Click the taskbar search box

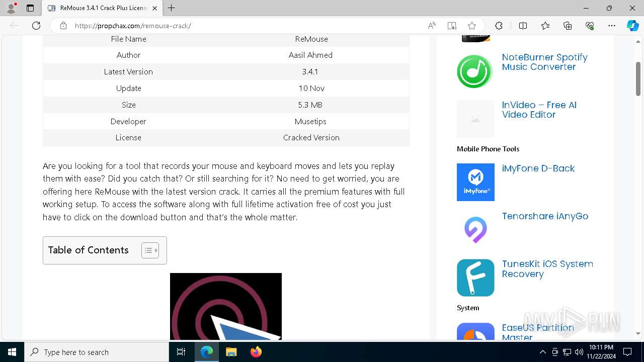[x=97, y=352]
